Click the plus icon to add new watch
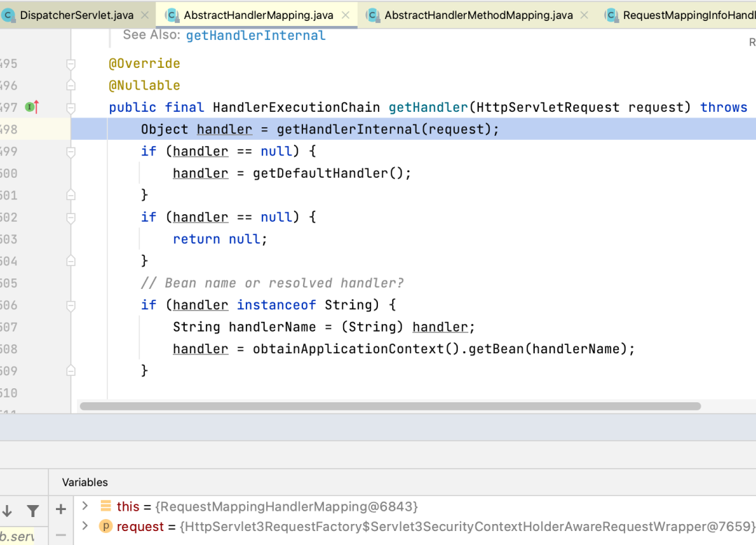Screen dimensions: 756x545 click(61, 510)
